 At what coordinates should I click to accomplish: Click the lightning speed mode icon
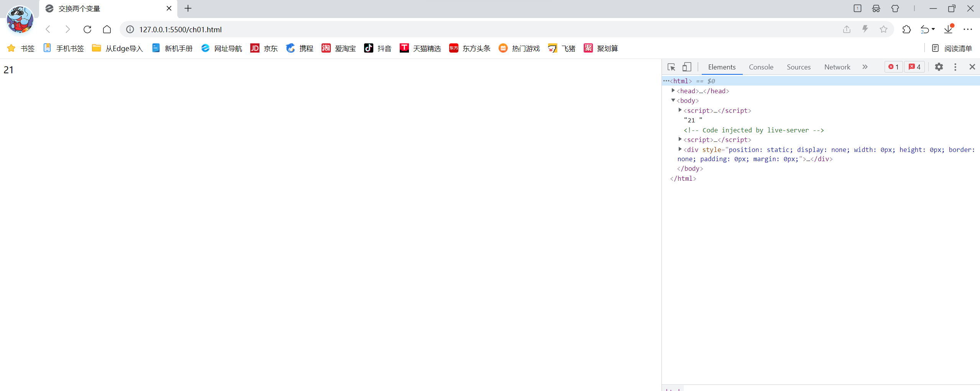[x=865, y=29]
